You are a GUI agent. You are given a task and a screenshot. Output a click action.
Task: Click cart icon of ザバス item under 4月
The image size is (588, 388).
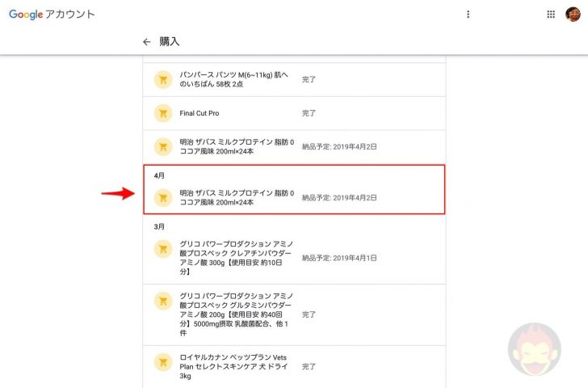163,198
